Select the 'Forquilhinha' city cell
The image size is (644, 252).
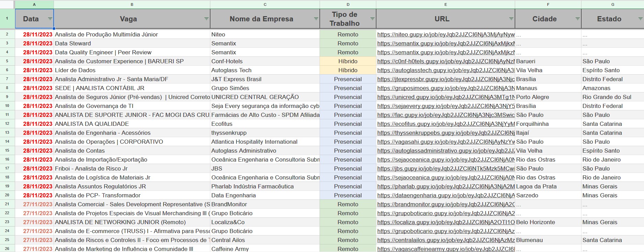548,124
